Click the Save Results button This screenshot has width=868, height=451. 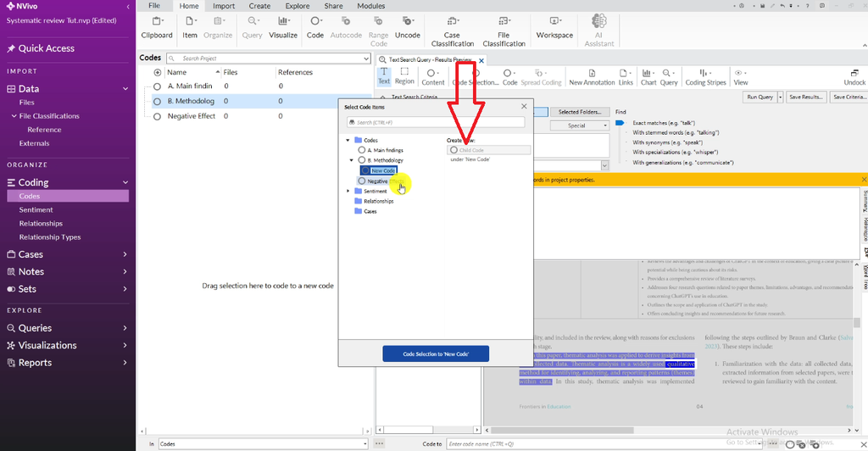805,97
